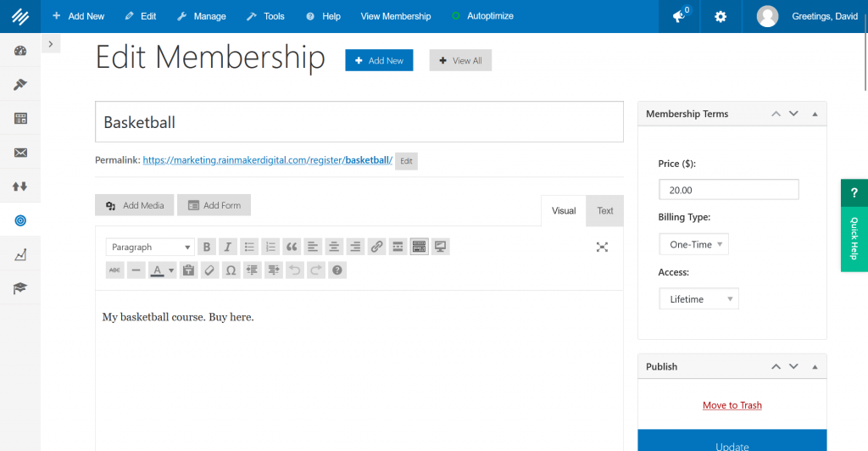This screenshot has height=451, width=868.
Task: Align text left
Action: tap(313, 247)
